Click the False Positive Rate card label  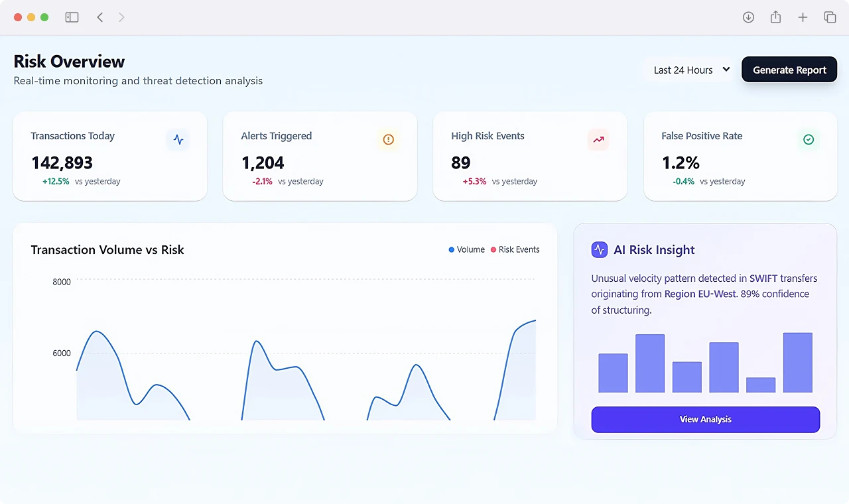[x=702, y=136]
